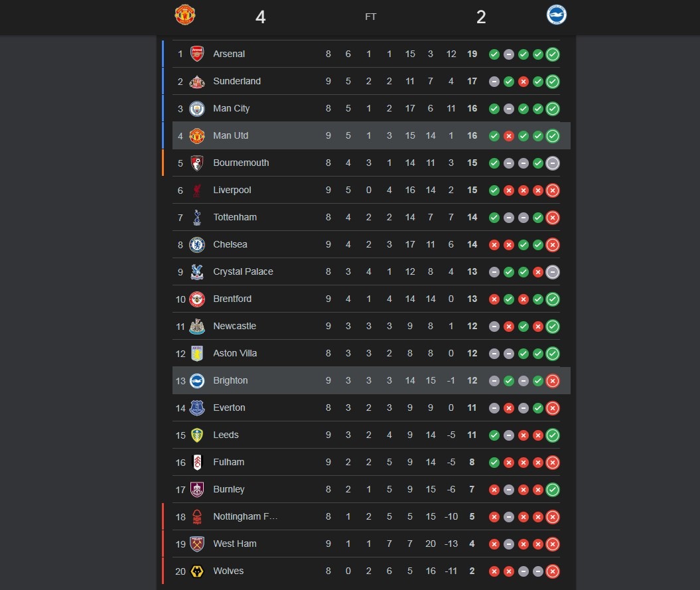
Task: Select Arsenal's latest result win indicator
Action: [553, 54]
